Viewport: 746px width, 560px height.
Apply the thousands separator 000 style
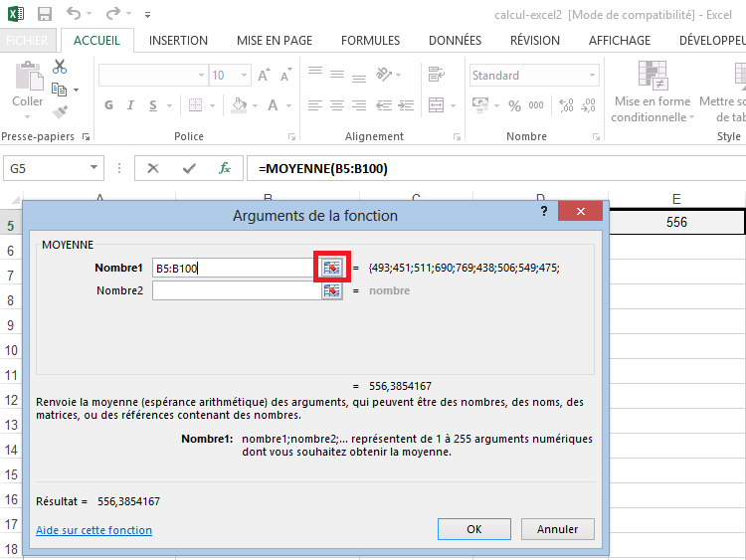[536, 105]
